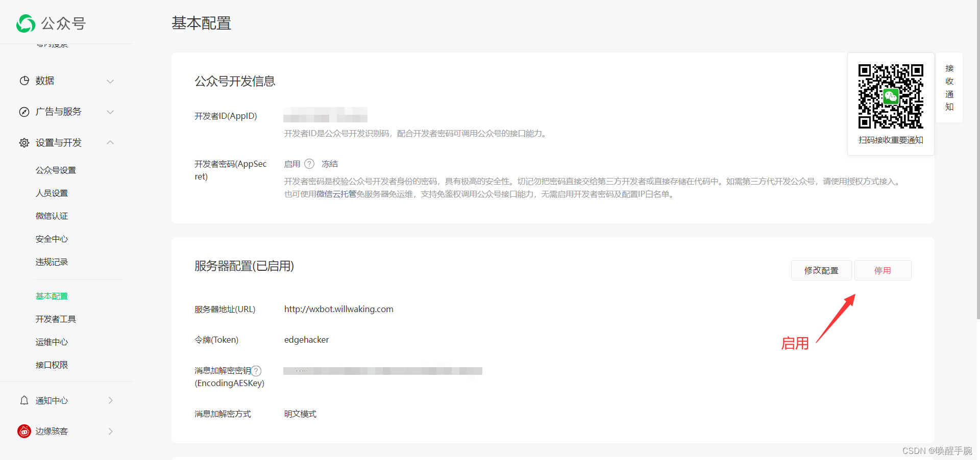Image resolution: width=980 pixels, height=460 pixels.
Task: Click 冻结 for developer secret
Action: pyautogui.click(x=330, y=164)
